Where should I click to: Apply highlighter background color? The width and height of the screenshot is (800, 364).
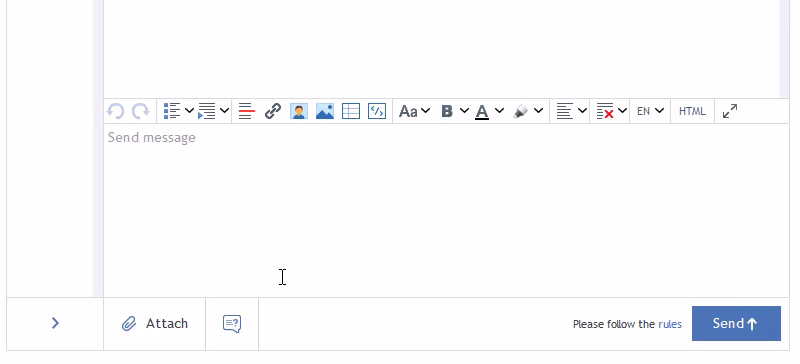pos(520,111)
